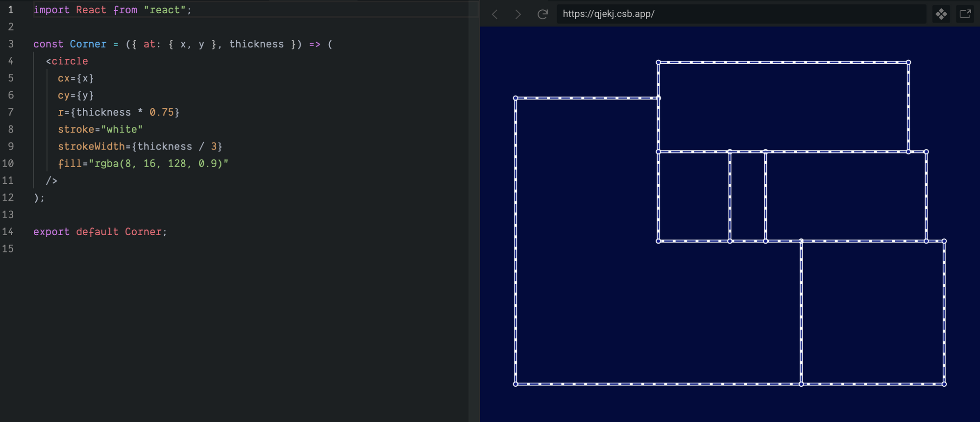Click the "Corner" name in the const declaration

88,44
